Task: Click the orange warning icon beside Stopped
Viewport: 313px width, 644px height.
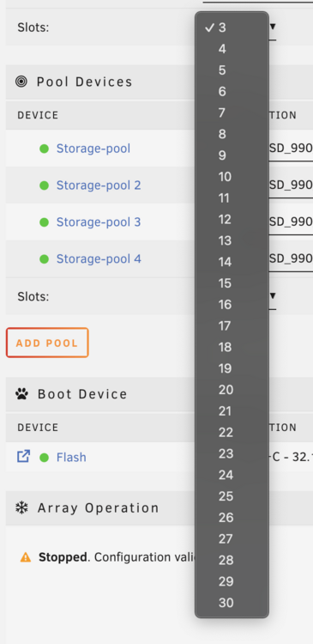Action: [26, 557]
